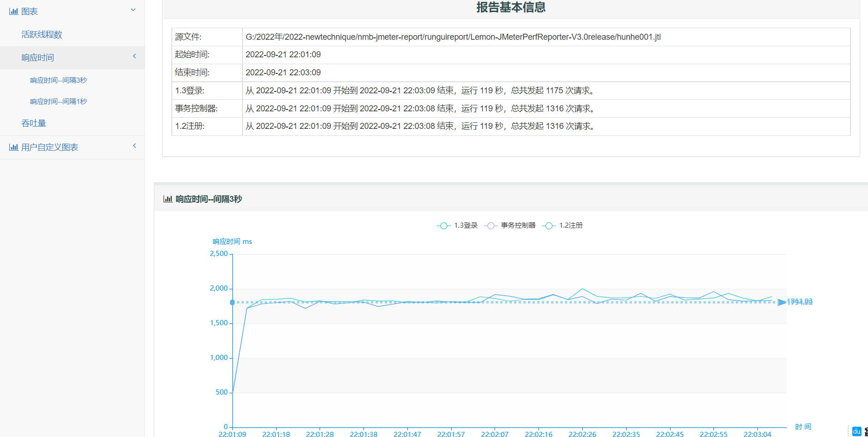Click the 结束时间 value 2022-09-21 22:03:09
This screenshot has width=868, height=437.
click(x=283, y=73)
